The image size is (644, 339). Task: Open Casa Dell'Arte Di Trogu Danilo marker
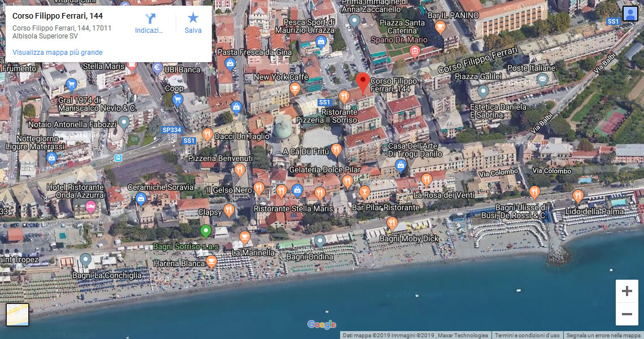tap(401, 166)
